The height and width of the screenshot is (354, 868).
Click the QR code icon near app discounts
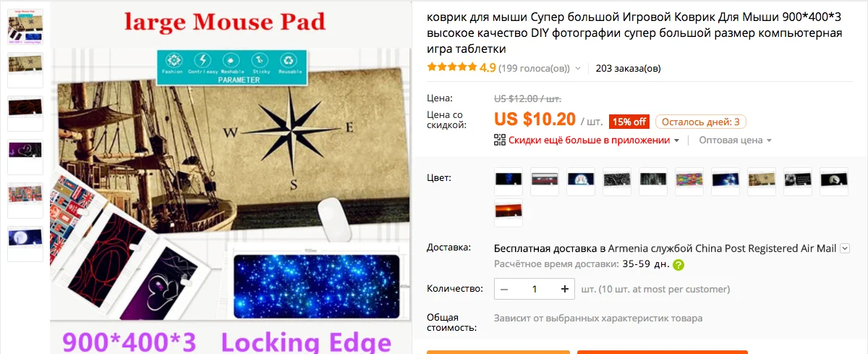[499, 140]
